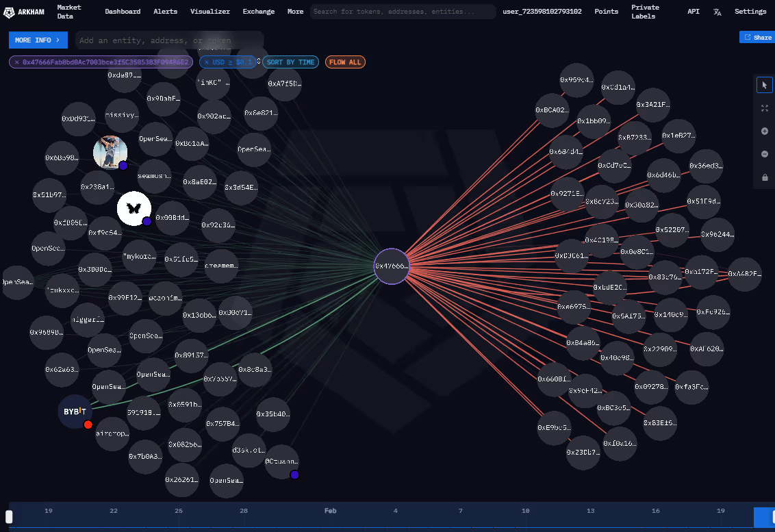Select the 0x3A21F node

pos(653,105)
